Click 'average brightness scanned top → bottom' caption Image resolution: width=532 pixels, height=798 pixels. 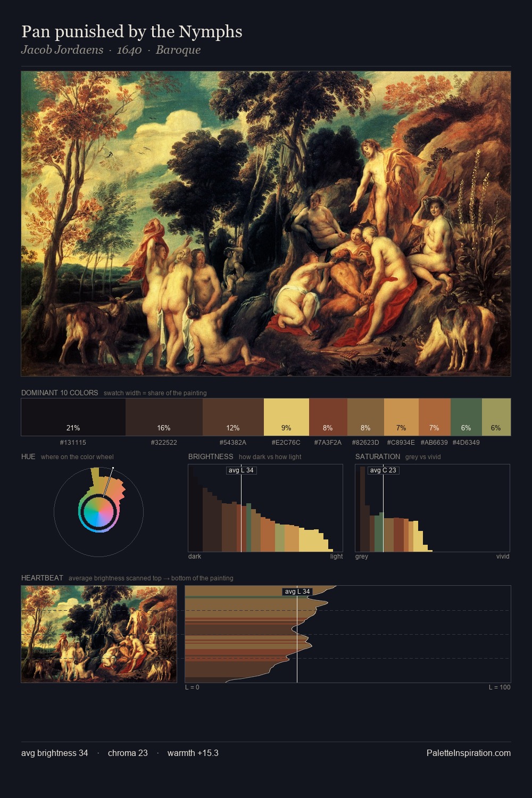(x=151, y=578)
